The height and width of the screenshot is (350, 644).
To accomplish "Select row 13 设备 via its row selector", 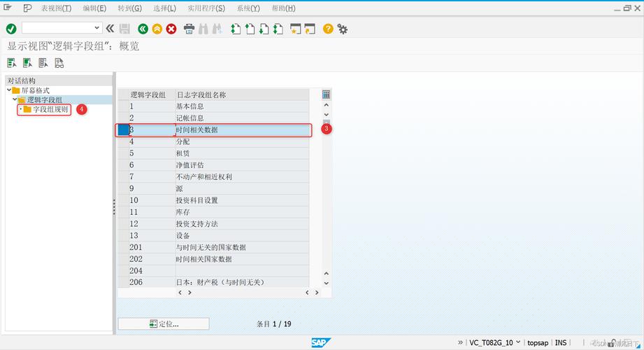I will pos(123,236).
